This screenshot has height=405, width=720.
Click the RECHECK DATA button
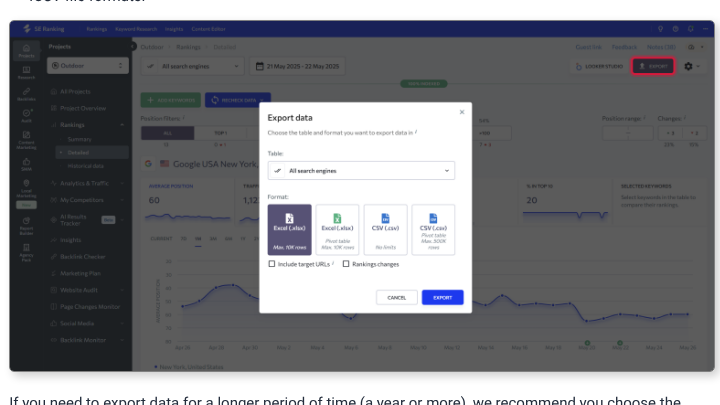point(237,100)
